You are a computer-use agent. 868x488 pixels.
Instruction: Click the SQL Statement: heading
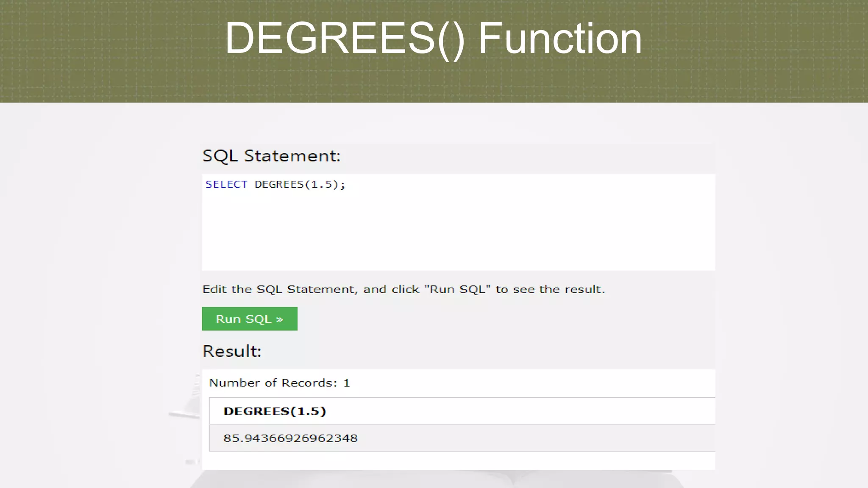click(271, 156)
